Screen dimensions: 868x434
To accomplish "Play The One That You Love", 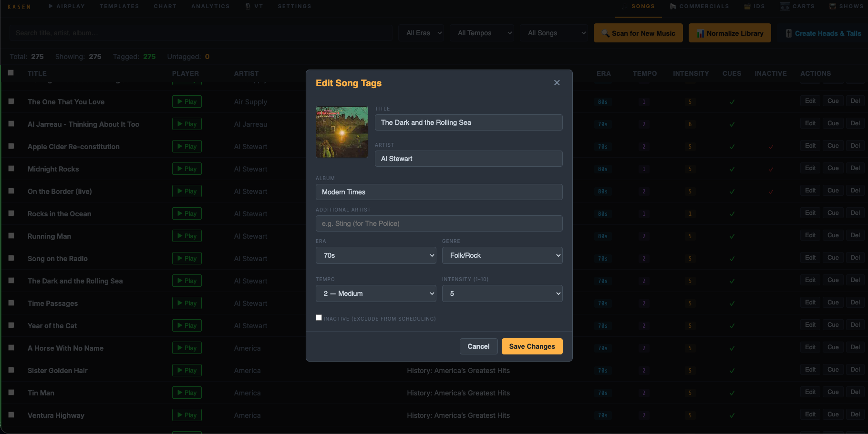I will (187, 101).
